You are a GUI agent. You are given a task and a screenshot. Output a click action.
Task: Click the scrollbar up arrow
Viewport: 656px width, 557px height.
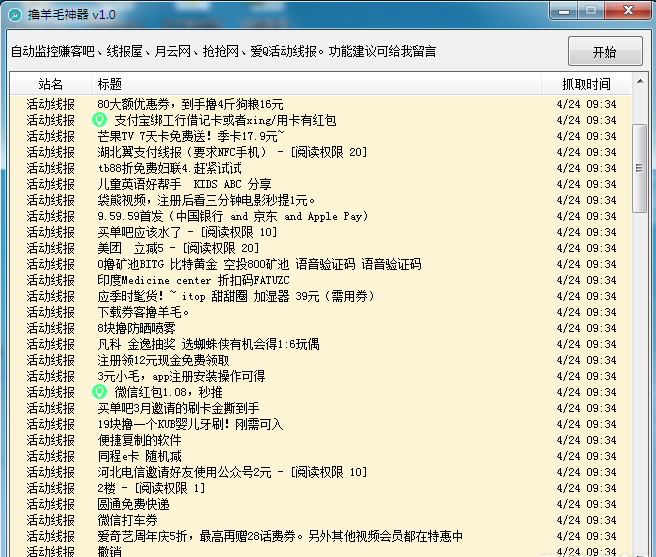(640, 82)
